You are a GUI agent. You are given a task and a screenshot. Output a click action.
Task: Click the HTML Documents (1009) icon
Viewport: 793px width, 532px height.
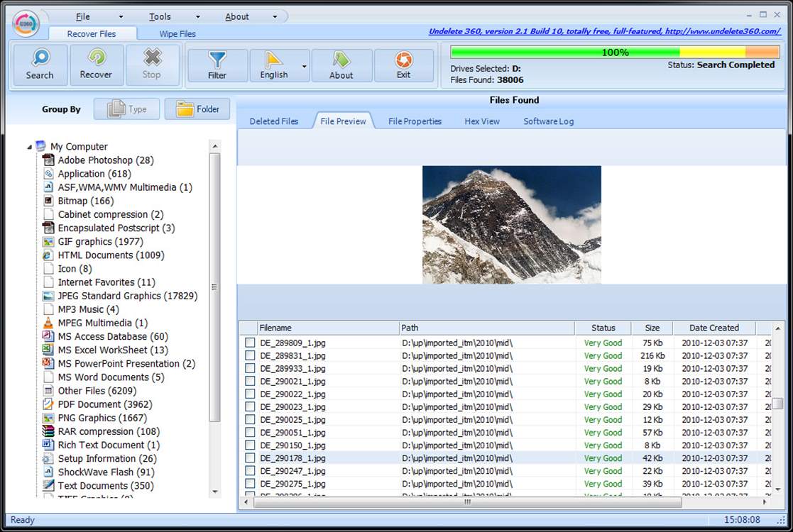pyautogui.click(x=48, y=255)
